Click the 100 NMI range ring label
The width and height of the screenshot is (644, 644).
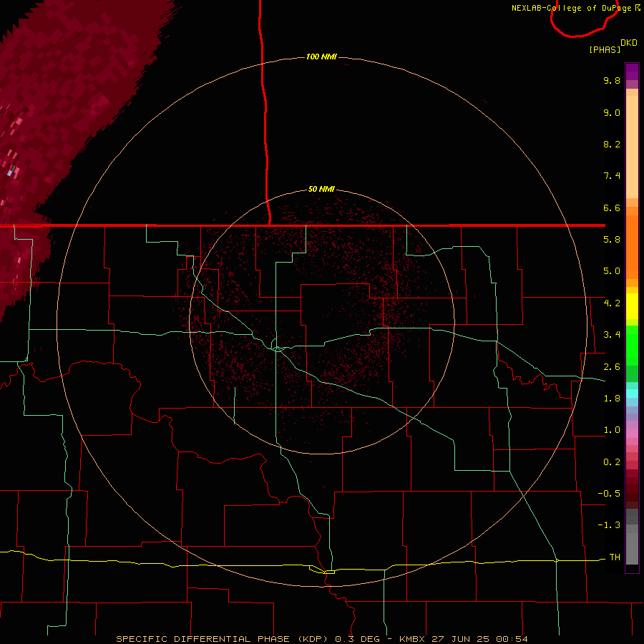321,57
